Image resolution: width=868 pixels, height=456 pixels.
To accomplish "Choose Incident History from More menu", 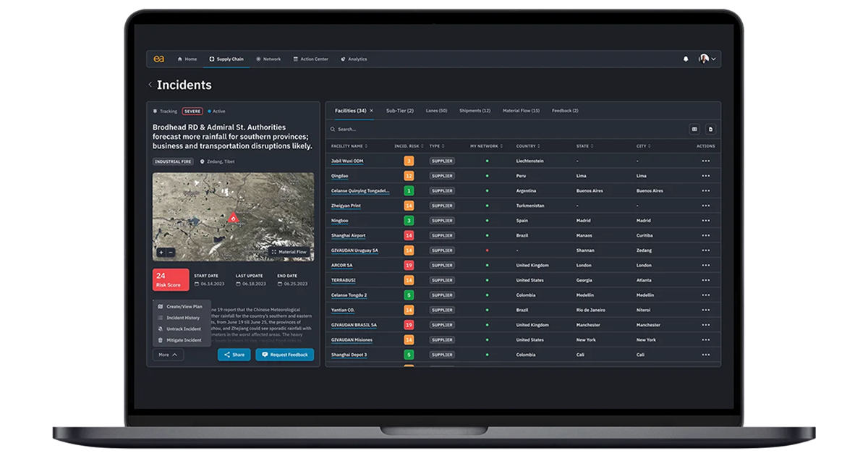I will [x=182, y=318].
